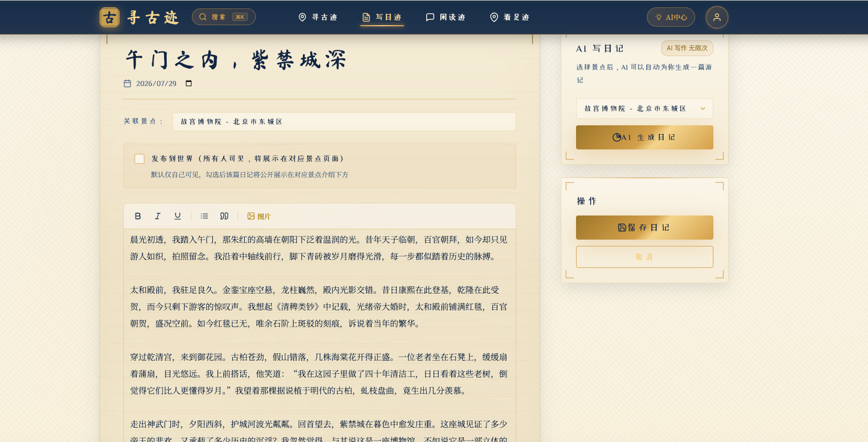The image size is (868, 442).
Task: Click the paragraph starting 穿过乾清宫
Action: pos(319,374)
